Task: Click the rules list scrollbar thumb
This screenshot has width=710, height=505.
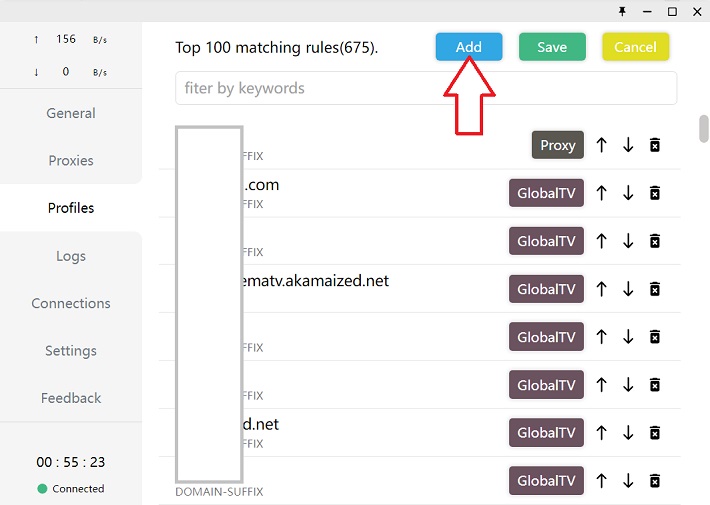Action: (704, 129)
